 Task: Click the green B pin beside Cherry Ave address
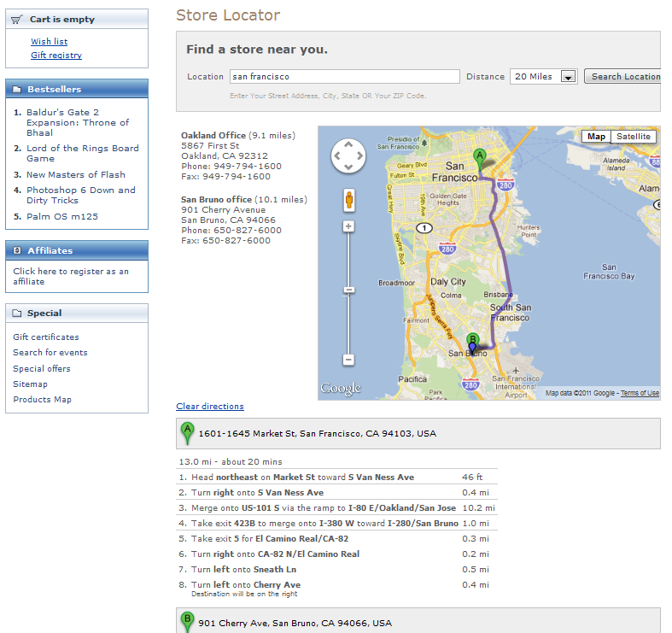tap(187, 622)
